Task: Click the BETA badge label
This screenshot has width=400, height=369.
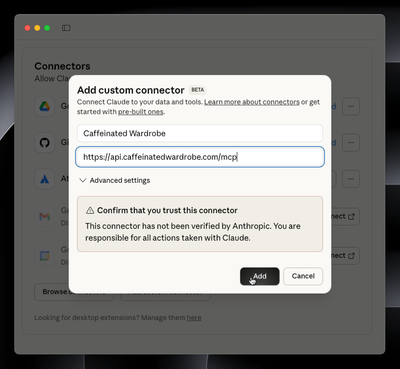Action: click(x=198, y=90)
